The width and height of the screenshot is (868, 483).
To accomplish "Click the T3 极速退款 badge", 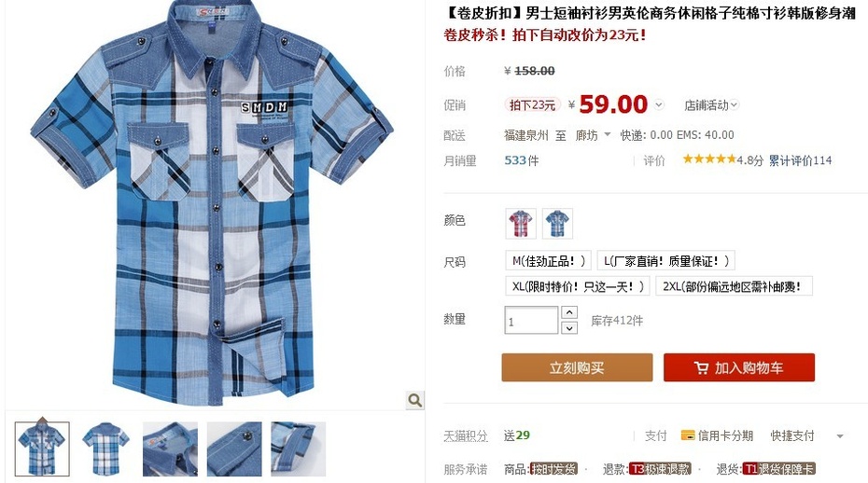I will [x=660, y=469].
